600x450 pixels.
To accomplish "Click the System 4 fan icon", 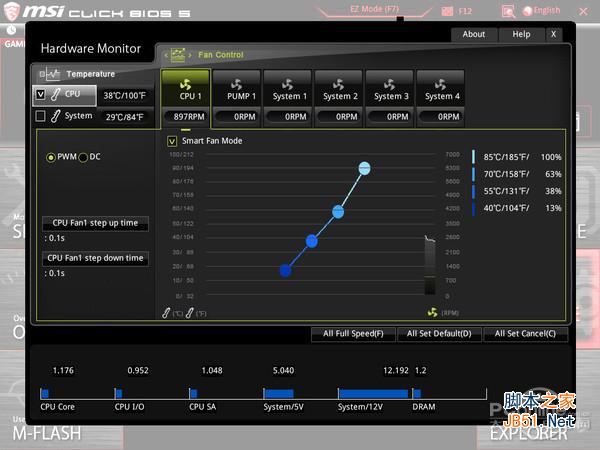I will [440, 84].
